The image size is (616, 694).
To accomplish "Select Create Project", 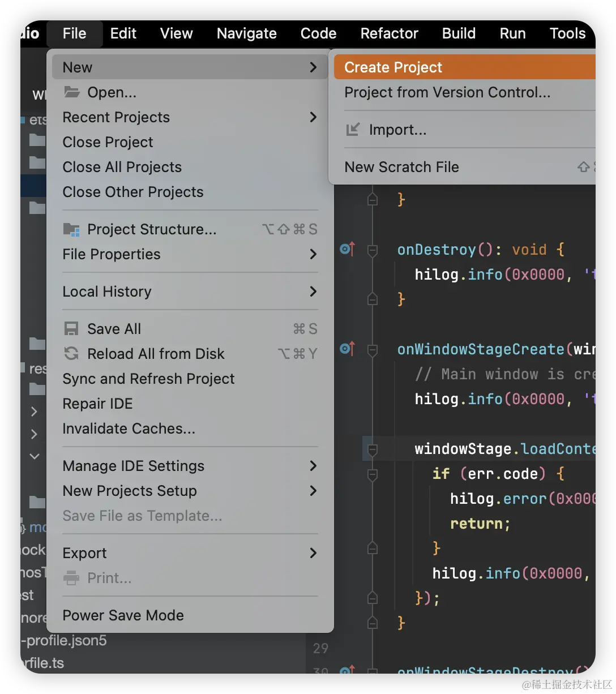I will tap(393, 67).
